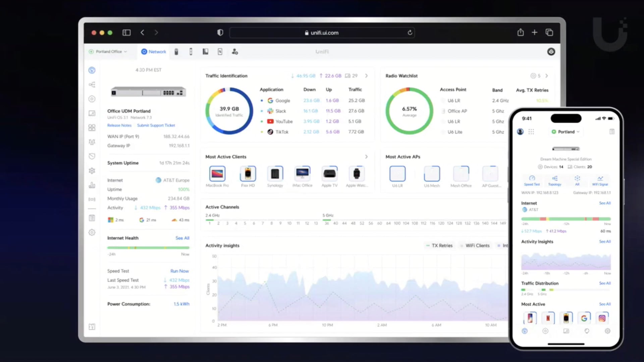
Task: Reload the unifi.ui.com page
Action: coord(410,33)
